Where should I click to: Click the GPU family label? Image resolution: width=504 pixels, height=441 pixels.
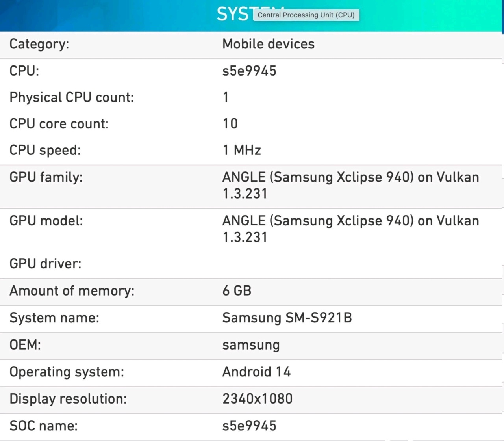[x=46, y=177]
